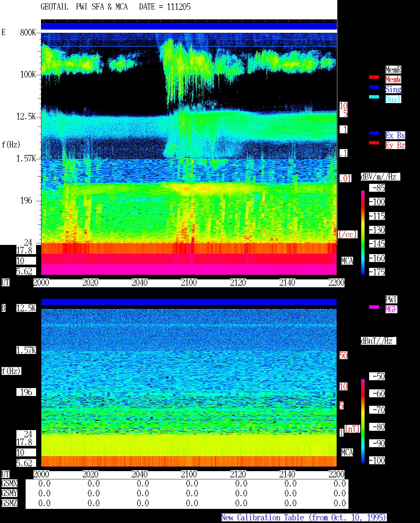Click the -85 color scale value

[x=377, y=188]
